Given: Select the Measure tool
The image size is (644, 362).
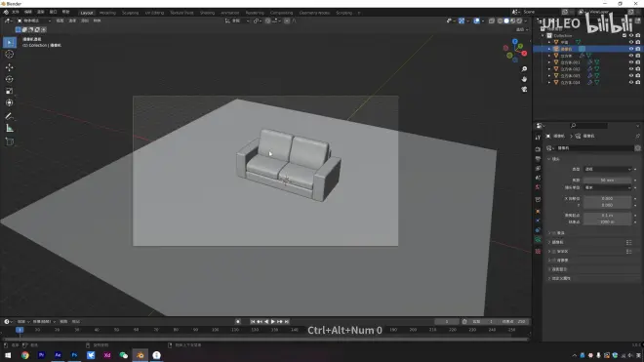Looking at the screenshot, I should (10, 129).
